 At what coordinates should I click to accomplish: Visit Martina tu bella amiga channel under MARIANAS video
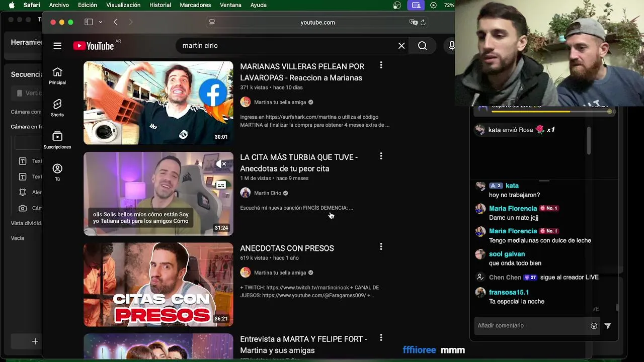pos(280,102)
